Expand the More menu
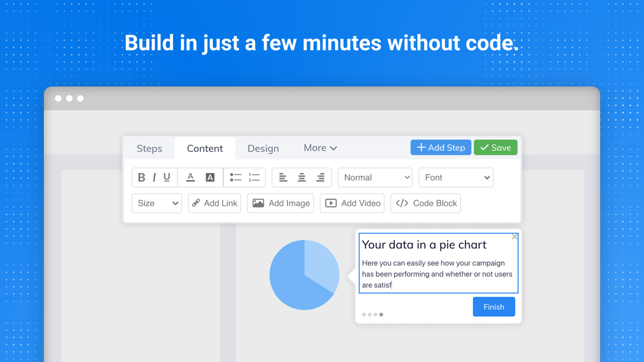Image resolution: width=644 pixels, height=362 pixels. pyautogui.click(x=320, y=148)
